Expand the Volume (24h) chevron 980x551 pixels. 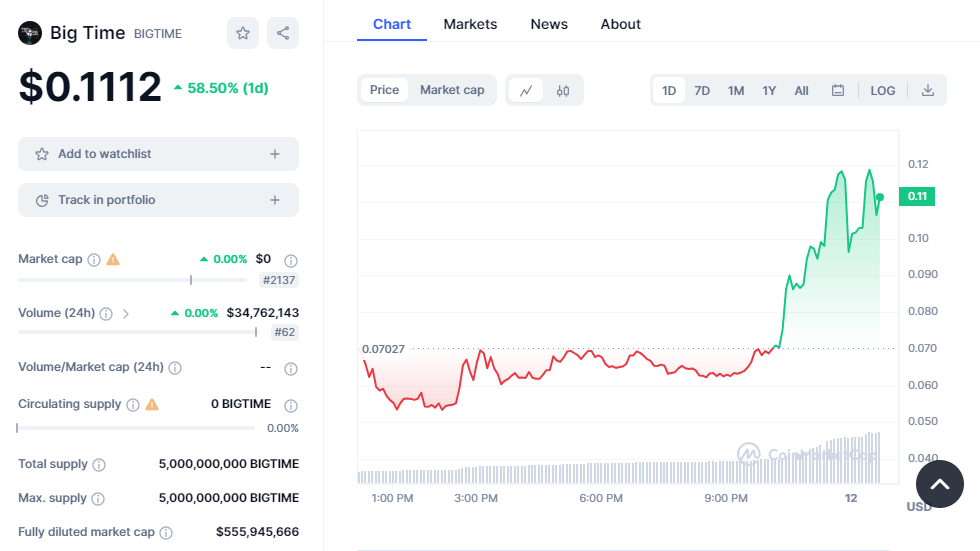coord(126,313)
